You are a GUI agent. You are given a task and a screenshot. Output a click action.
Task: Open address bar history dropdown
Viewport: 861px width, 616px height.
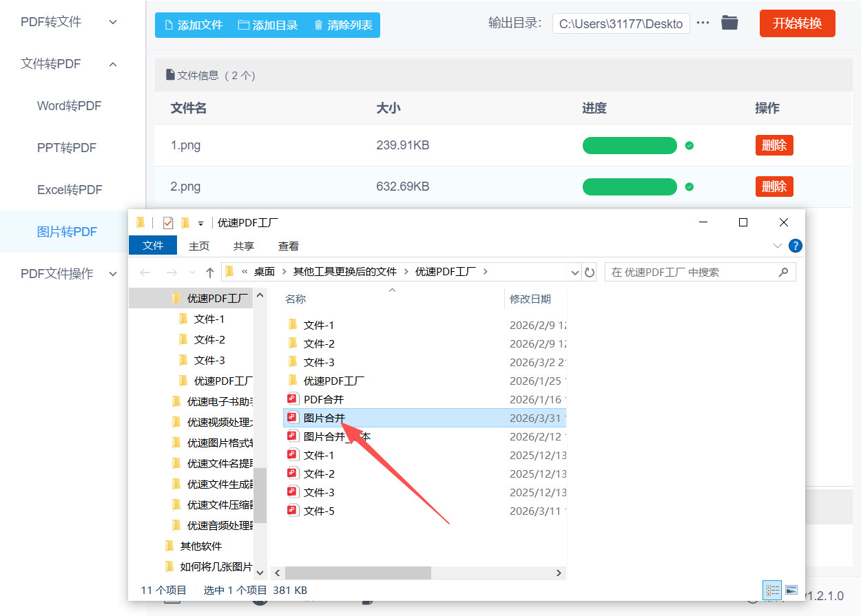[x=575, y=273]
